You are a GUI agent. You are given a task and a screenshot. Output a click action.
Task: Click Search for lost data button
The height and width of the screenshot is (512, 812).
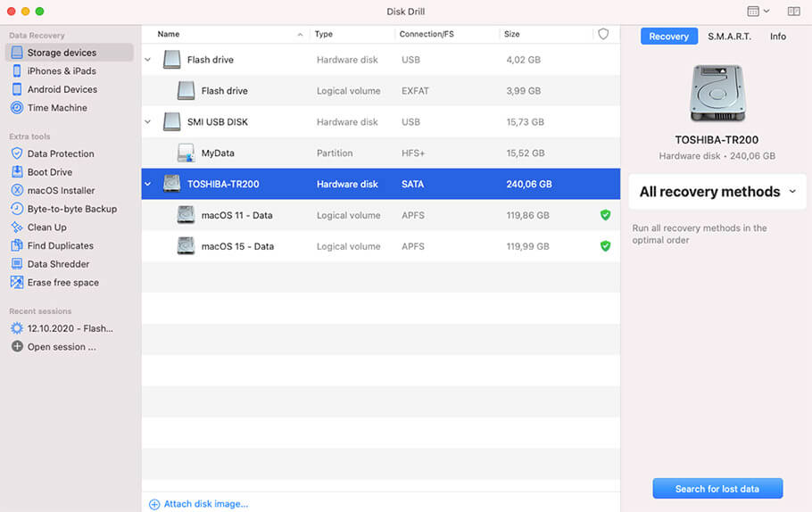click(717, 489)
